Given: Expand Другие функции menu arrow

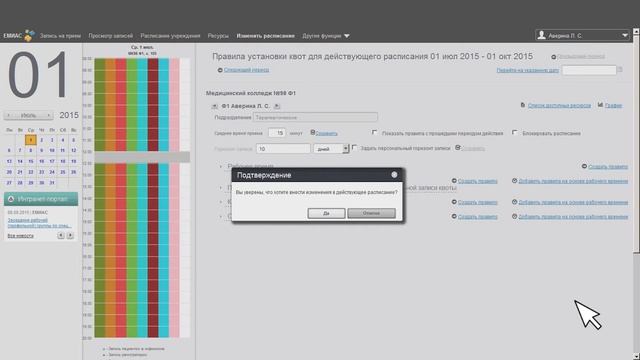Looking at the screenshot, I should point(347,36).
